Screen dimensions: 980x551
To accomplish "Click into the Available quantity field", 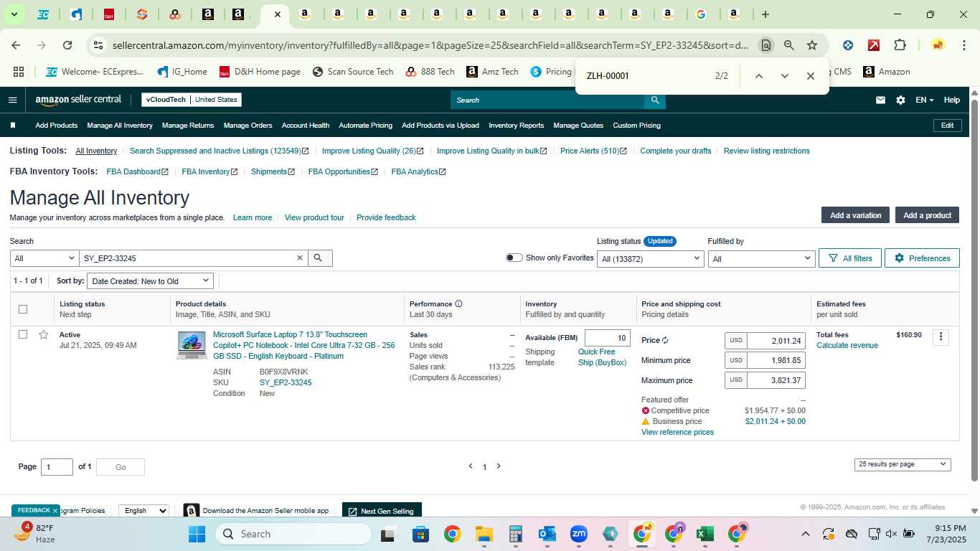I will [x=607, y=338].
